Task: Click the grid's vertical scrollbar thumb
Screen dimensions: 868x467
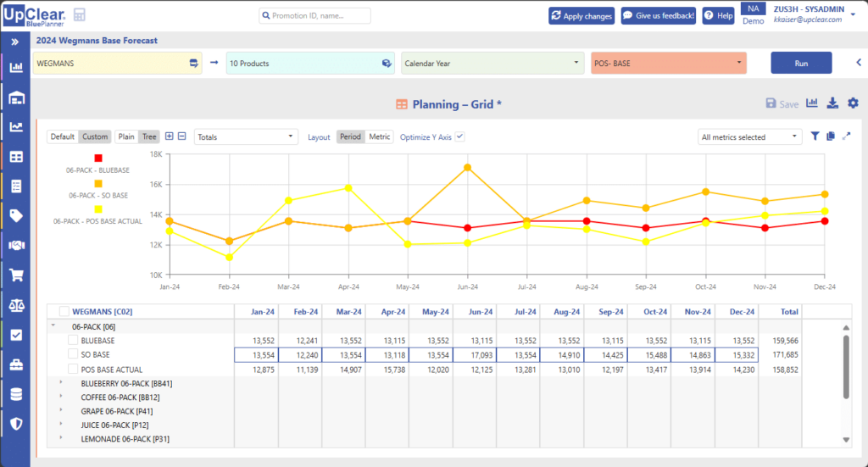Action: point(846,366)
